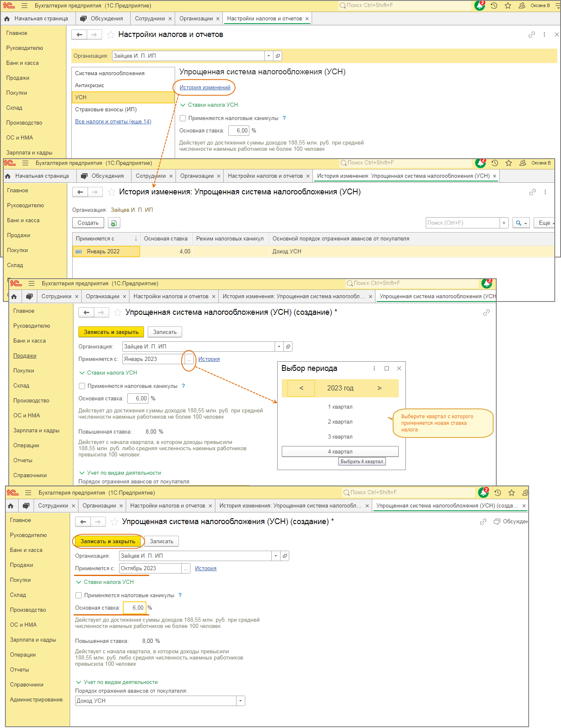Screen dimensions: 561x728
Task: Switch to Сотрудники tab in top window
Action: (150, 19)
